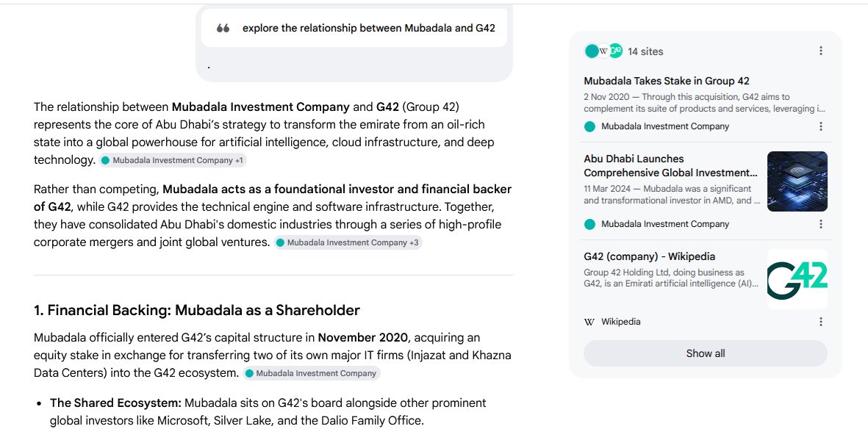The width and height of the screenshot is (868, 440).
Task: Click the stacked site favicons beside 14 sites
Action: [603, 51]
